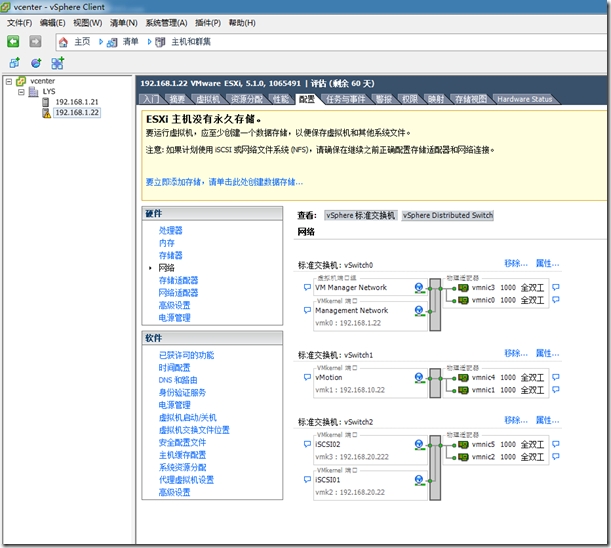This screenshot has width=611, height=548.
Task: Click the port icon on Management Network
Action: pos(419,311)
